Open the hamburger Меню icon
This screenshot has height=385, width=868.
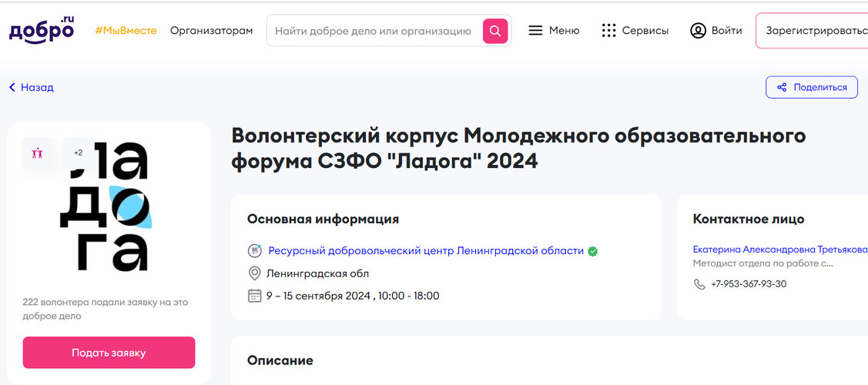[x=535, y=31]
